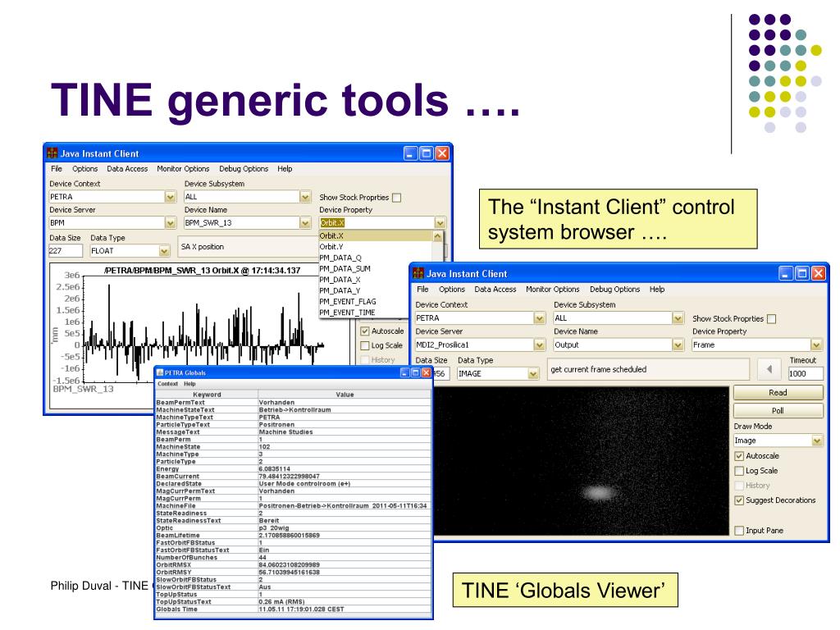Click the Read button

[x=778, y=393]
